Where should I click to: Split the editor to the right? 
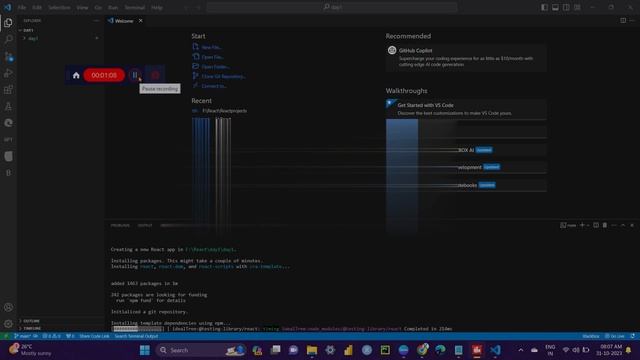coord(623,20)
